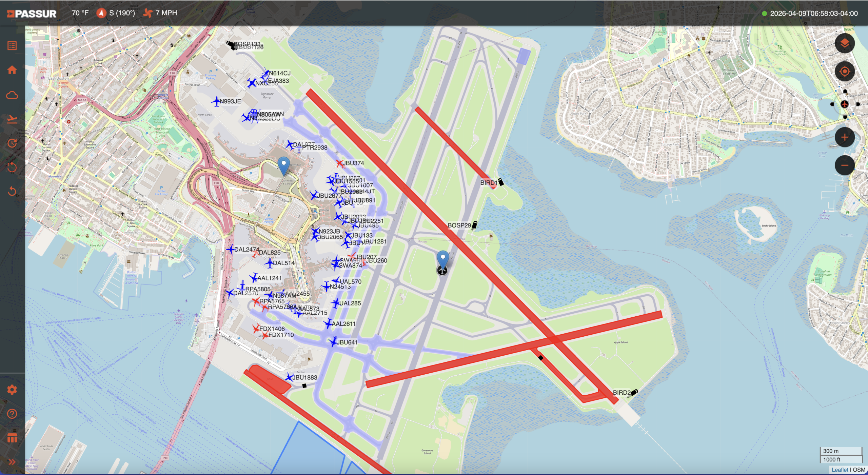Click the PASSUR logo
The image size is (868, 475).
(32, 14)
